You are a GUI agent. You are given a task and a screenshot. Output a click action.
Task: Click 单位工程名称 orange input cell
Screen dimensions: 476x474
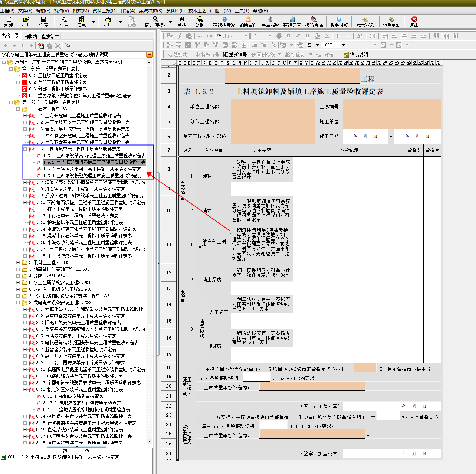click(x=273, y=107)
